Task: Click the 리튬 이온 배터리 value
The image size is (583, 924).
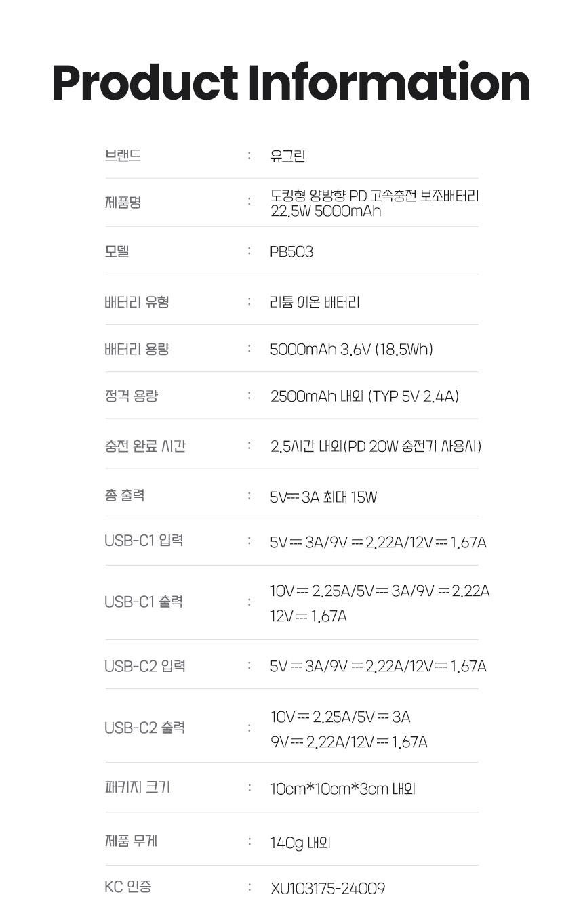Action: coord(315,302)
